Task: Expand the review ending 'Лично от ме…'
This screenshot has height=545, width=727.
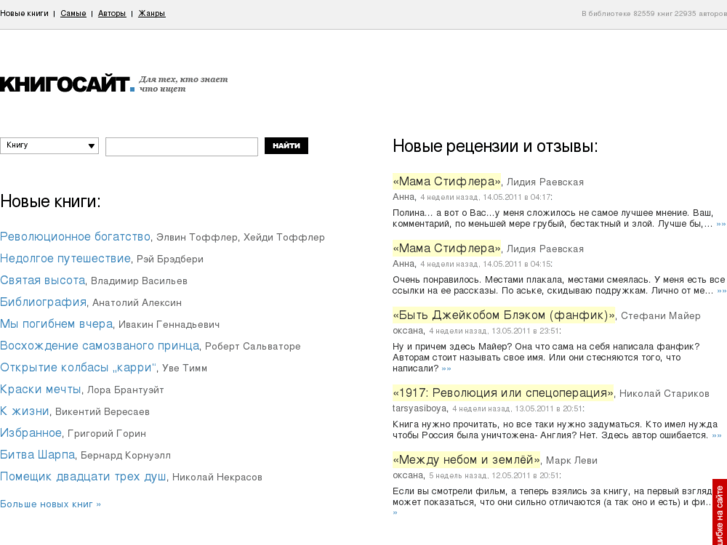Action: pos(721,291)
